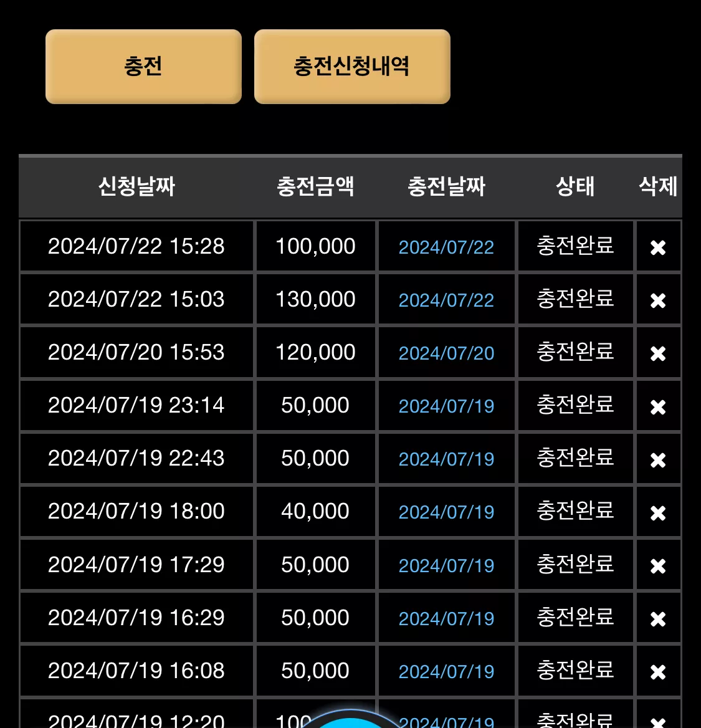This screenshot has width=701, height=728.
Task: Click the 충전날짜 column header
Action: (x=446, y=186)
